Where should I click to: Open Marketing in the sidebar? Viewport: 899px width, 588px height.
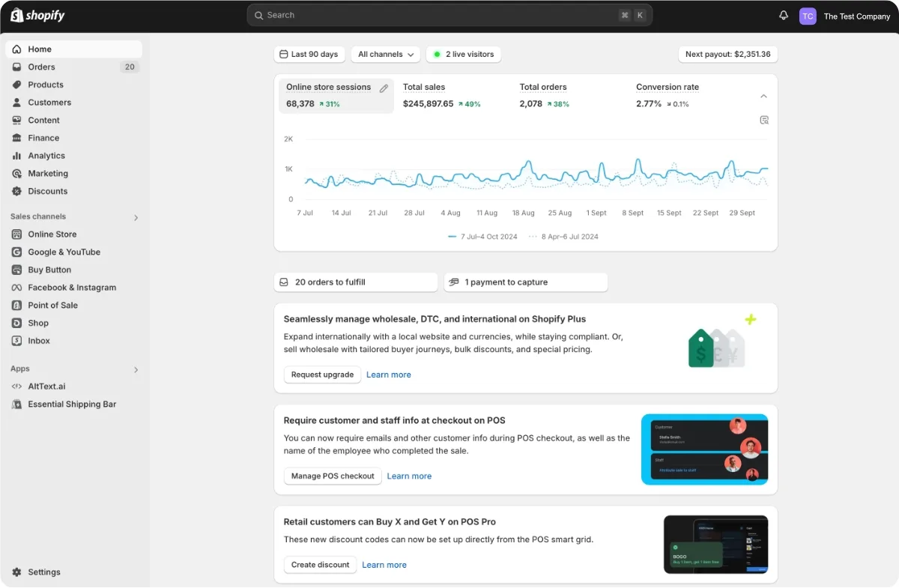[x=73, y=173]
